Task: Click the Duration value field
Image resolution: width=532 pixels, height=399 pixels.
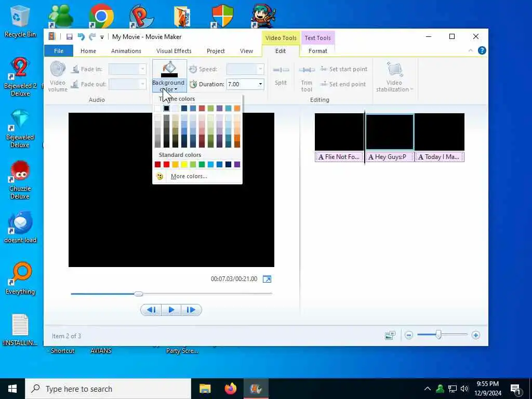Action: pyautogui.click(x=242, y=84)
